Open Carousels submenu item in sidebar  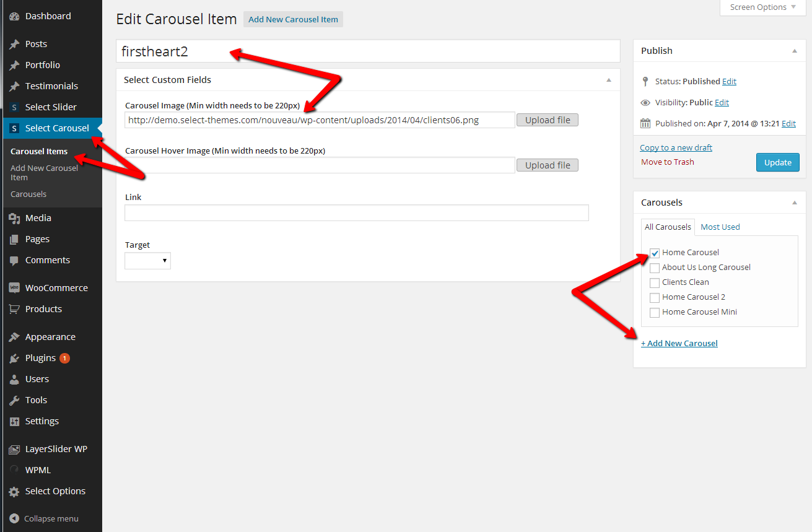[x=28, y=194]
